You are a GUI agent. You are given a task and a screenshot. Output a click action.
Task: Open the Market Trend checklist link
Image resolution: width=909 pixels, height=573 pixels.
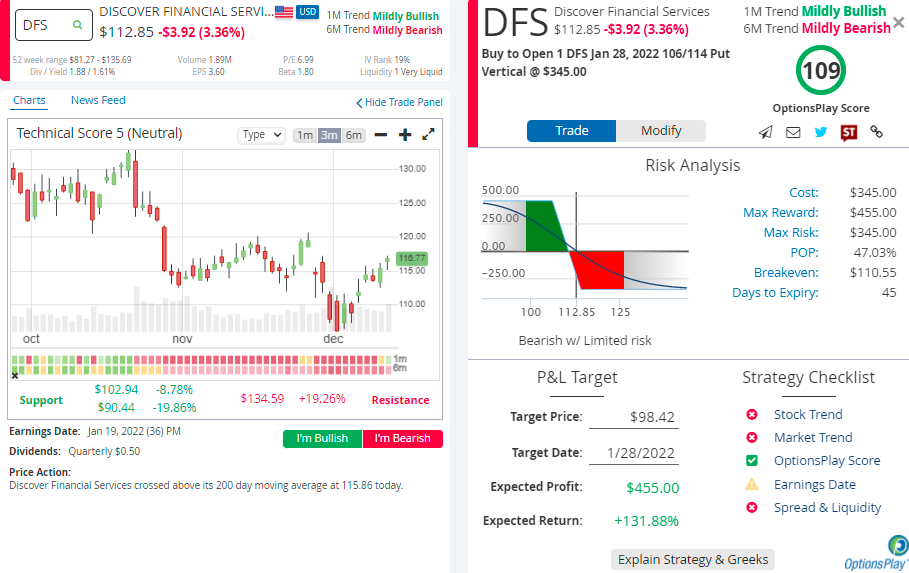click(x=813, y=437)
